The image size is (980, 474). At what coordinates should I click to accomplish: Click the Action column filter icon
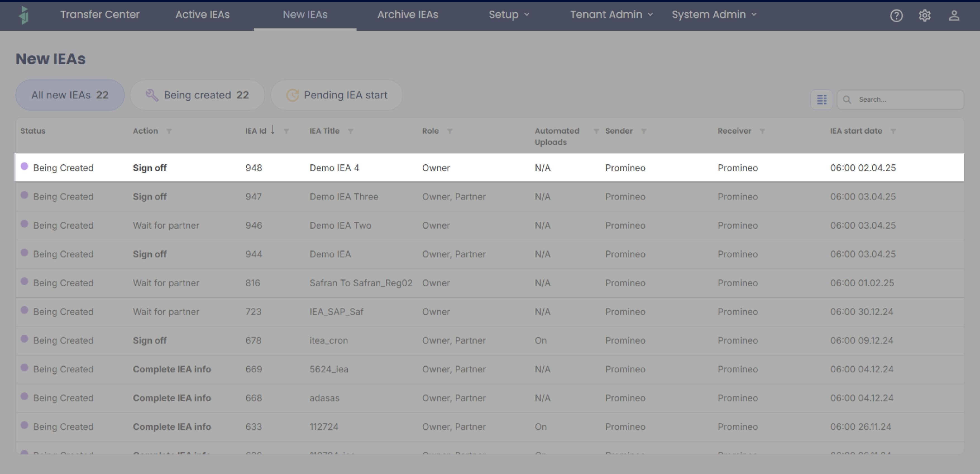point(169,131)
